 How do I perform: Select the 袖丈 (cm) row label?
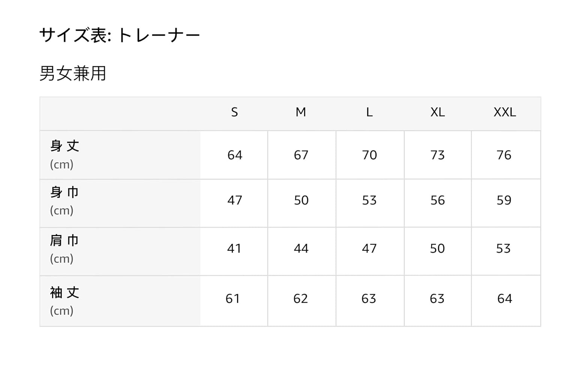click(x=65, y=301)
